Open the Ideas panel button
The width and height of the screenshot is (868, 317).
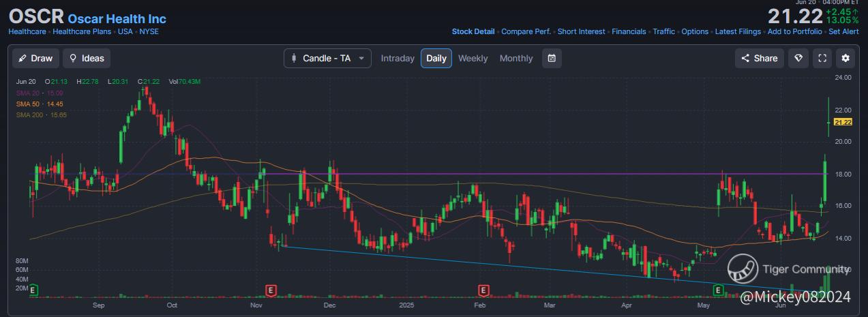coord(87,58)
